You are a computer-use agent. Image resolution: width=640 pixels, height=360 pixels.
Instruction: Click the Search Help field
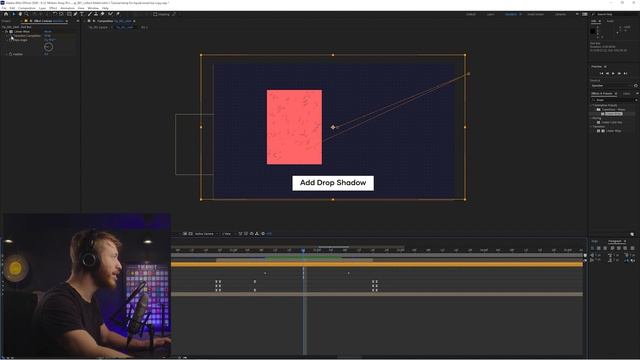[615, 14]
